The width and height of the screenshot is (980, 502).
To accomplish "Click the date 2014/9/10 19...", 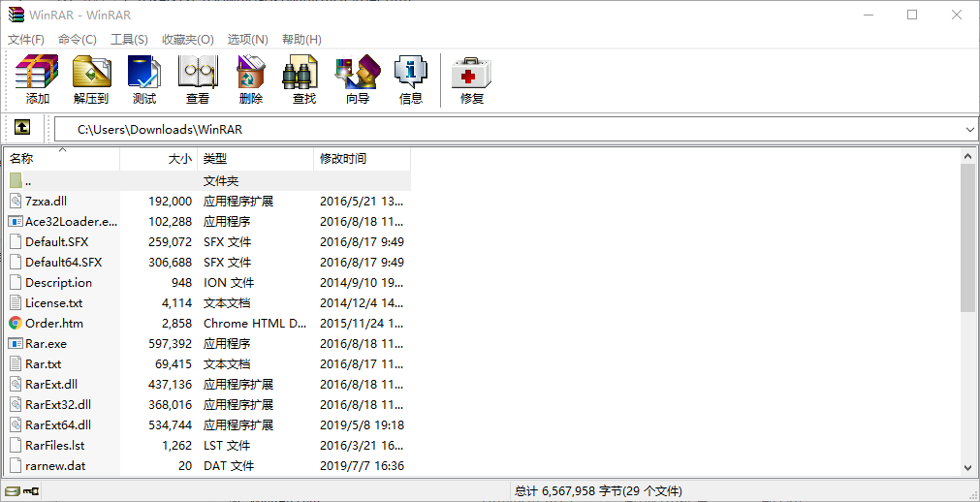I will pyautogui.click(x=362, y=283).
